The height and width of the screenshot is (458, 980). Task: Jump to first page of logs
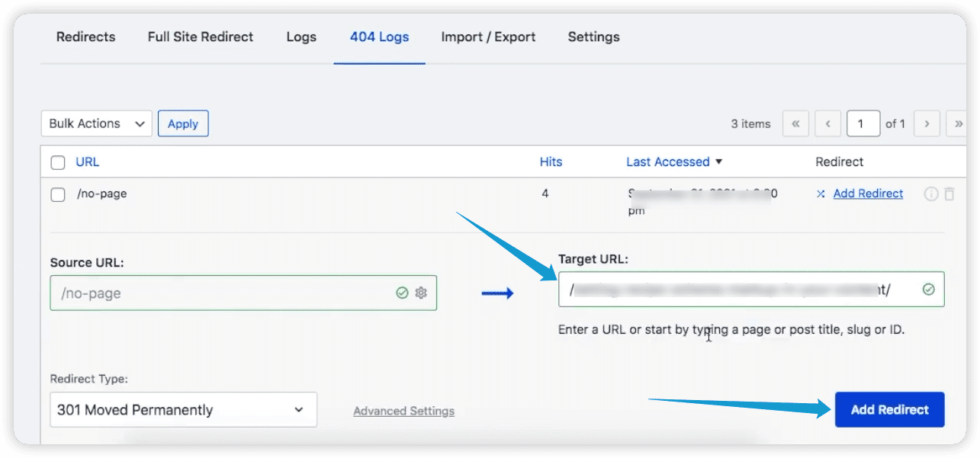point(795,123)
